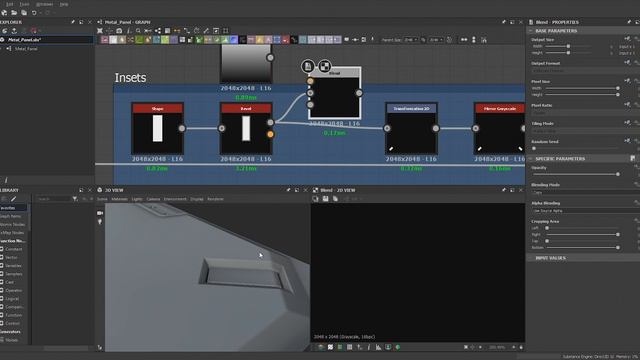Click the document icon above the Blend node
The height and width of the screenshot is (360, 640).
(308, 66)
